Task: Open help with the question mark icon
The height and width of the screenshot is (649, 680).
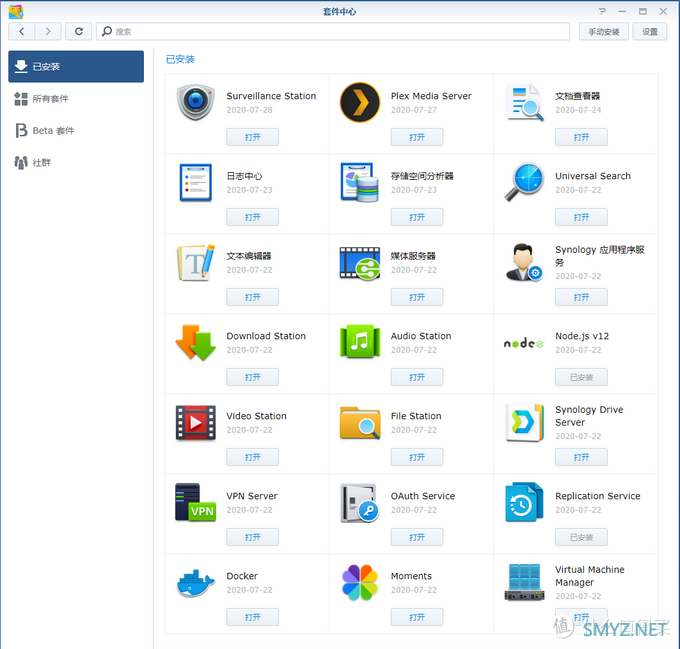Action: tap(602, 11)
